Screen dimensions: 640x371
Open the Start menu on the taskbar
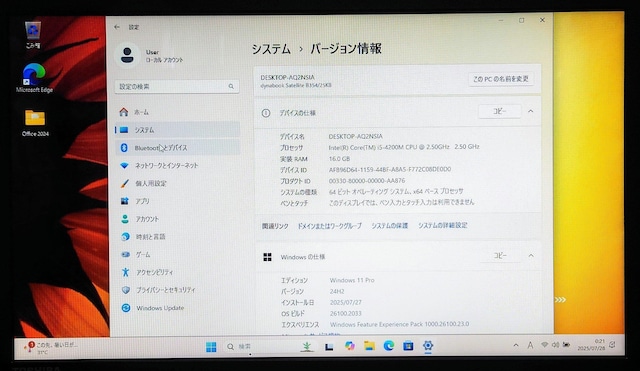coord(211,347)
